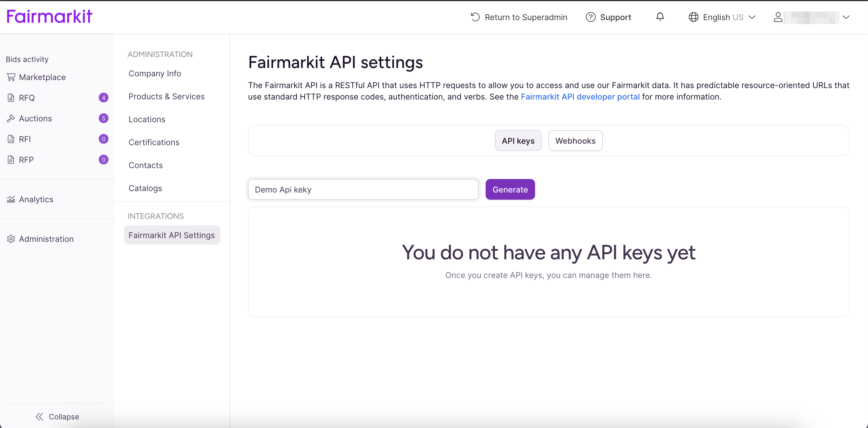The height and width of the screenshot is (428, 868).
Task: Click the API key name input field
Action: point(363,189)
